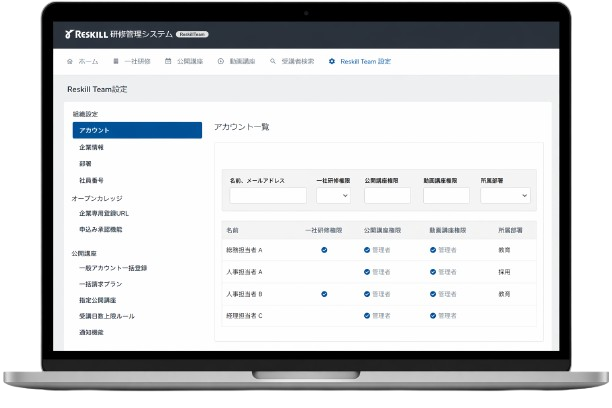Click the play icon for 動画講座
Screen dimensions: 612x408
pos(220,61)
